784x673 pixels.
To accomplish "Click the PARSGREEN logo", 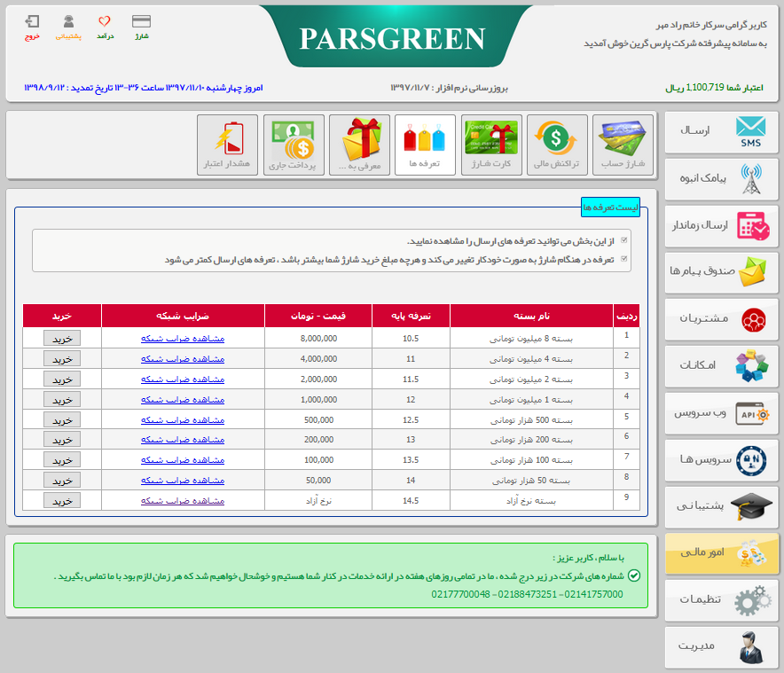I will (x=391, y=39).
